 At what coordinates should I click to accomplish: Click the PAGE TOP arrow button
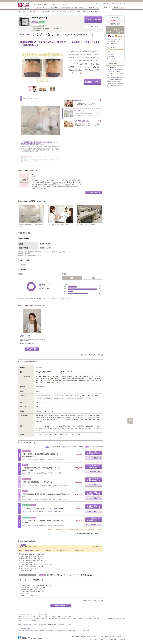pyautogui.click(x=130, y=421)
